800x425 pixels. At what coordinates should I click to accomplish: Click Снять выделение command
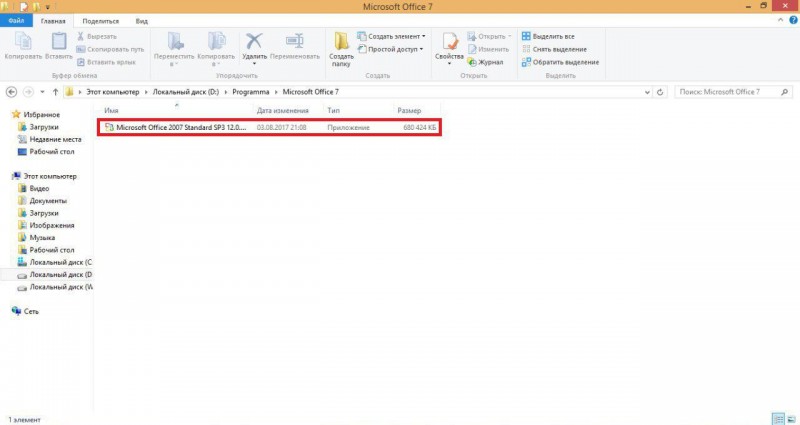click(554, 49)
